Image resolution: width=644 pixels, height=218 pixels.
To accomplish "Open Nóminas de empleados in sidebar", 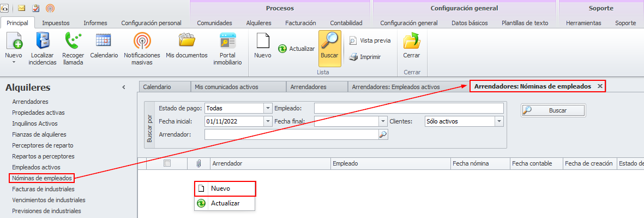I will point(43,178).
